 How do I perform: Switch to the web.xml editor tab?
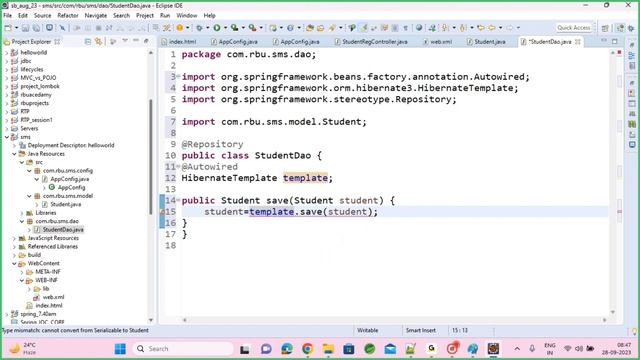[438, 42]
